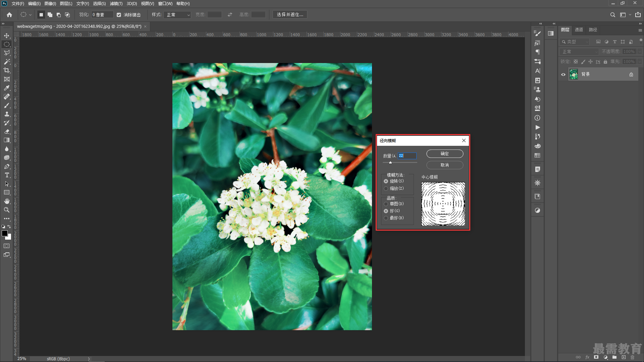The height and width of the screenshot is (362, 644).
Task: Select the New Selection mode button
Action: 41,15
